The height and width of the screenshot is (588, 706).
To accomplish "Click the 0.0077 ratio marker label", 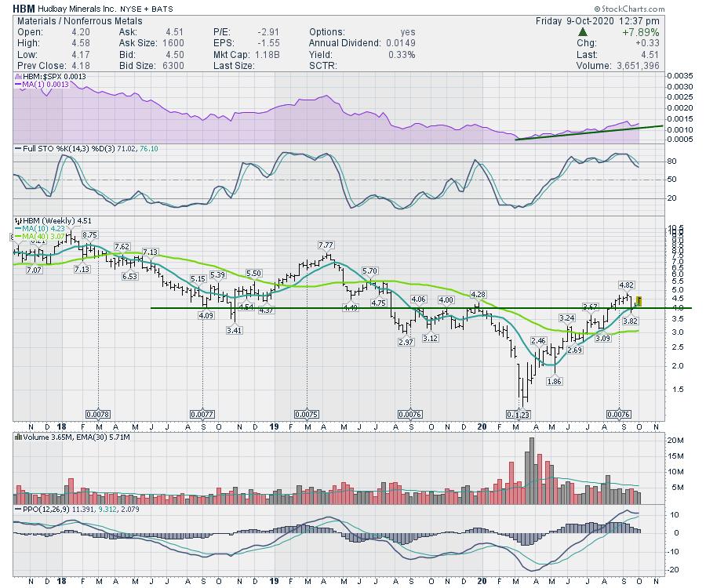I will pos(202,415).
